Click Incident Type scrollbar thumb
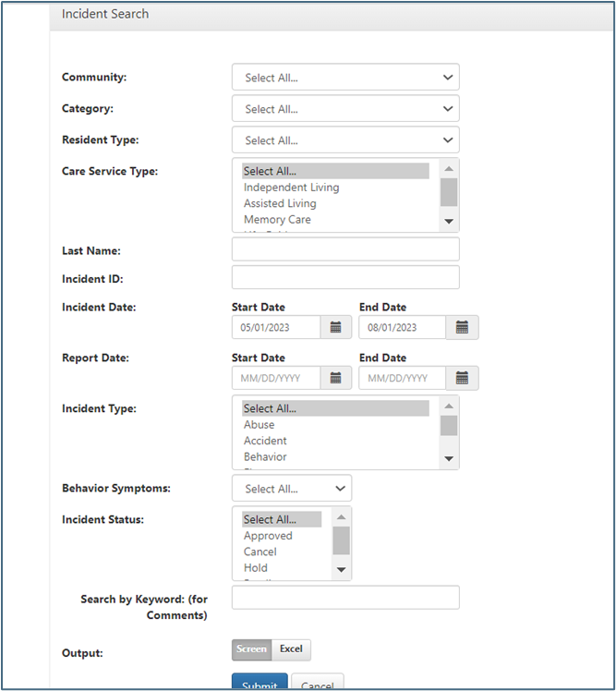616x691 pixels. [449, 426]
